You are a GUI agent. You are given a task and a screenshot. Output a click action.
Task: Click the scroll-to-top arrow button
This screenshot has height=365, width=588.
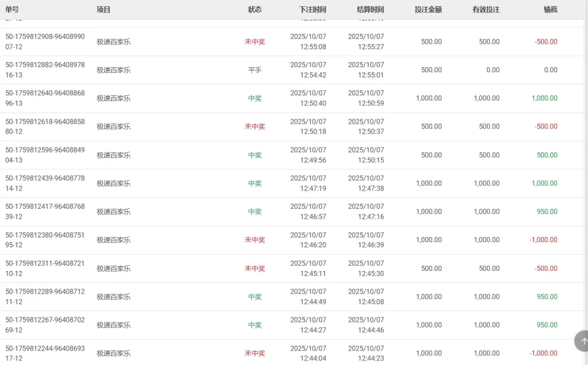click(582, 341)
